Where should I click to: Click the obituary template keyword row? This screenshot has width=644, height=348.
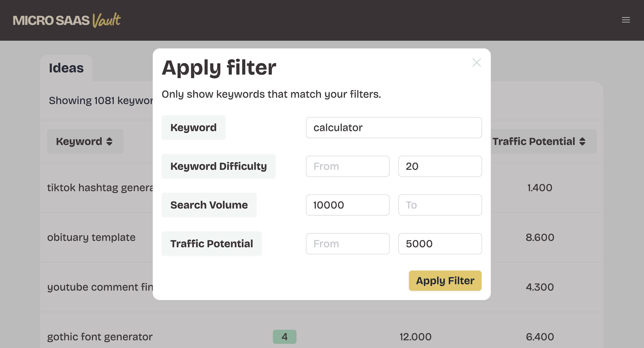coord(91,237)
